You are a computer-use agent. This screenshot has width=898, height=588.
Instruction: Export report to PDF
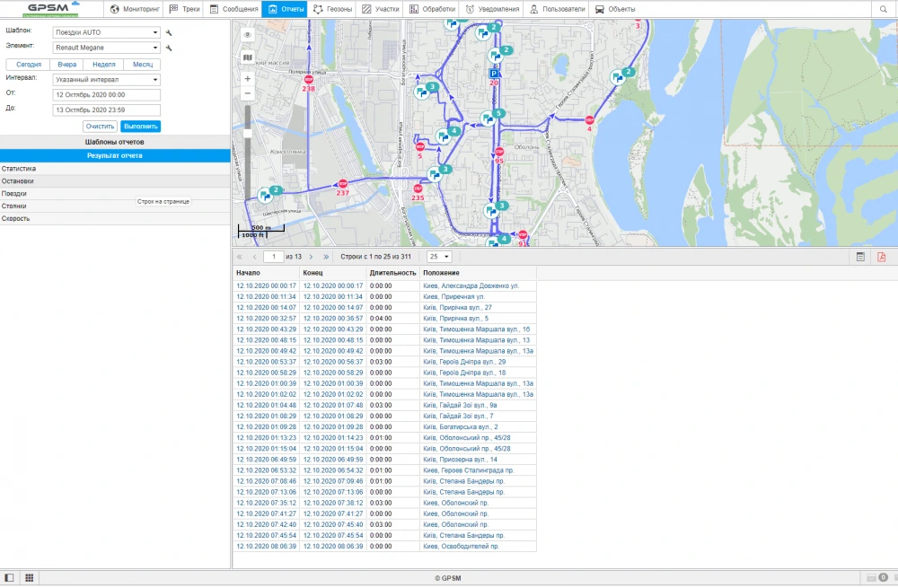[882, 257]
